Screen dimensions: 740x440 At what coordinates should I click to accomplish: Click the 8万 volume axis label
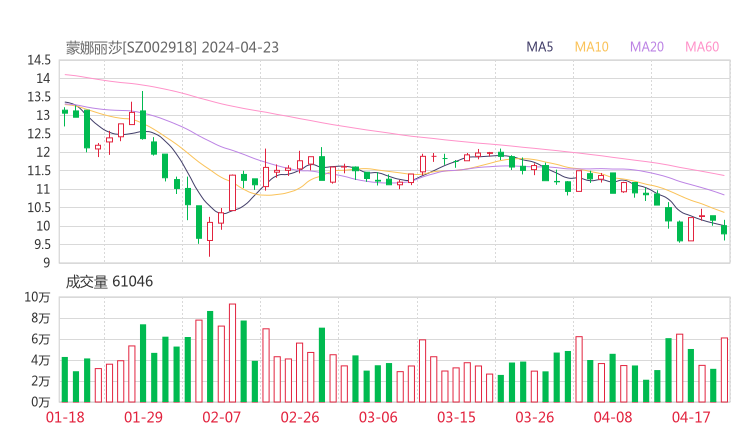41,318
